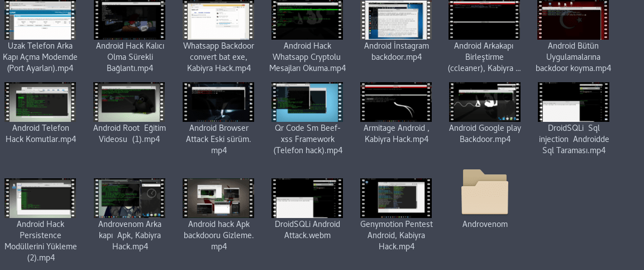The image size is (644, 270).
Task: Click filename 'Android Root Eğitim Videosu (1).mp4'
Action: pyautogui.click(x=130, y=134)
